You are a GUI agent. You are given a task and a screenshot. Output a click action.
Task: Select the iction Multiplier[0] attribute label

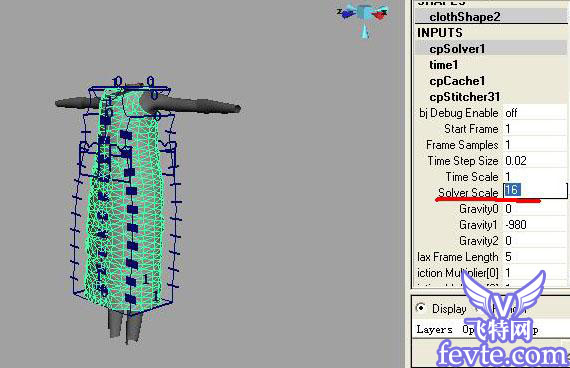[458, 273]
